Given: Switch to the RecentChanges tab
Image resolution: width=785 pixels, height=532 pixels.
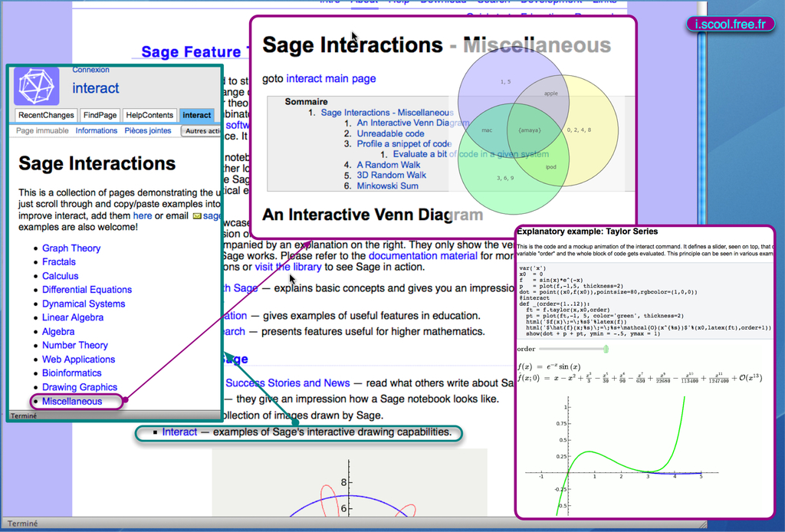Looking at the screenshot, I should (46, 115).
